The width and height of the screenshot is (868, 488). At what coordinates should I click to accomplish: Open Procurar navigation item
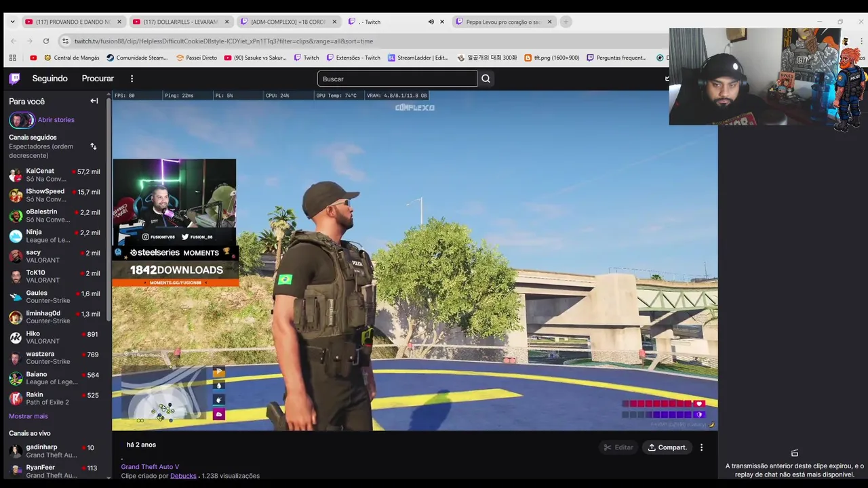[x=98, y=79]
